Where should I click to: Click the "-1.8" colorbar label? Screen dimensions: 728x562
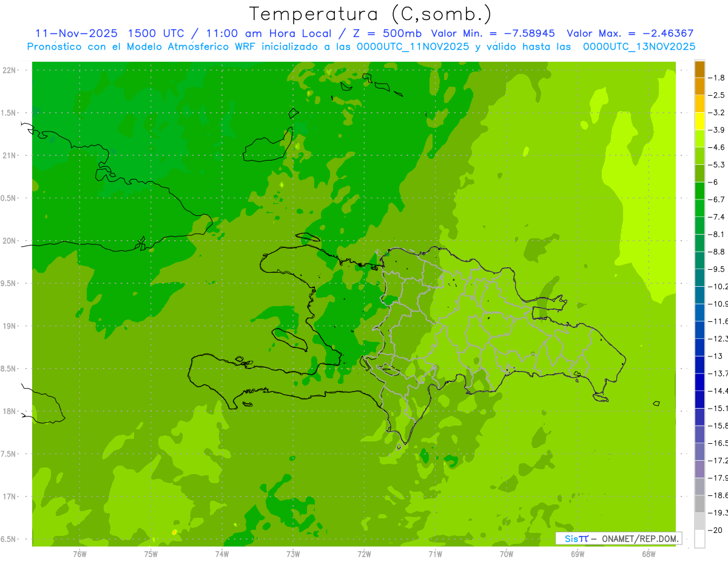[x=718, y=78]
